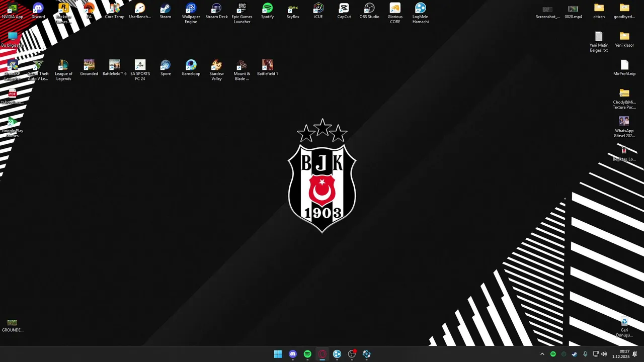Select the 0828.mp4 video file
Image resolution: width=644 pixels, height=362 pixels.
573,11
